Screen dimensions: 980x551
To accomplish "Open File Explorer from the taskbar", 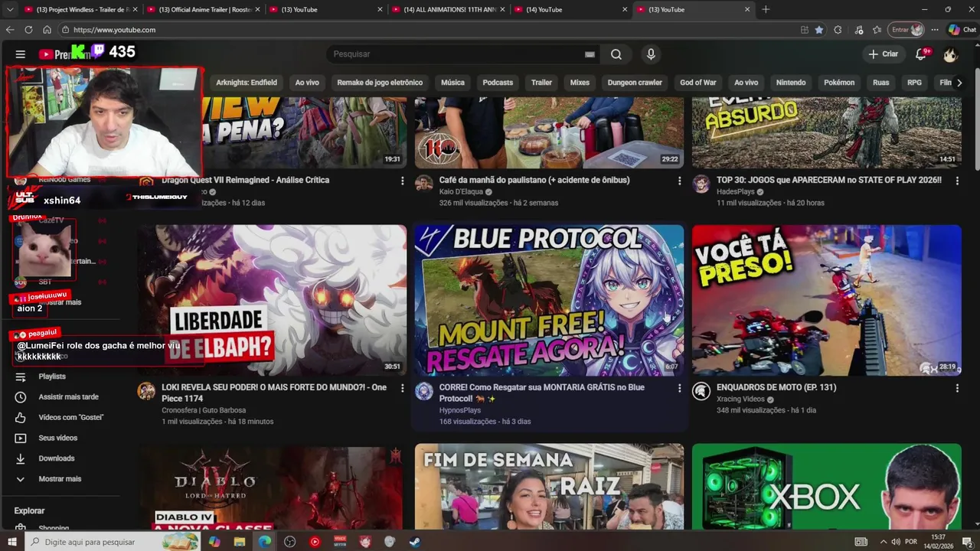I will [x=240, y=542].
